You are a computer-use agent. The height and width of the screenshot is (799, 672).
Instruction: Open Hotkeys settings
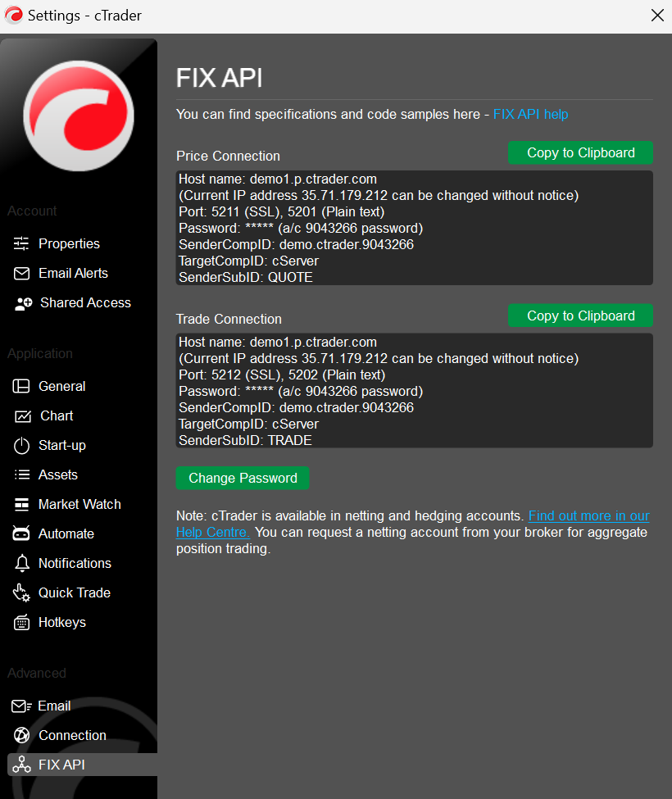[x=62, y=622]
